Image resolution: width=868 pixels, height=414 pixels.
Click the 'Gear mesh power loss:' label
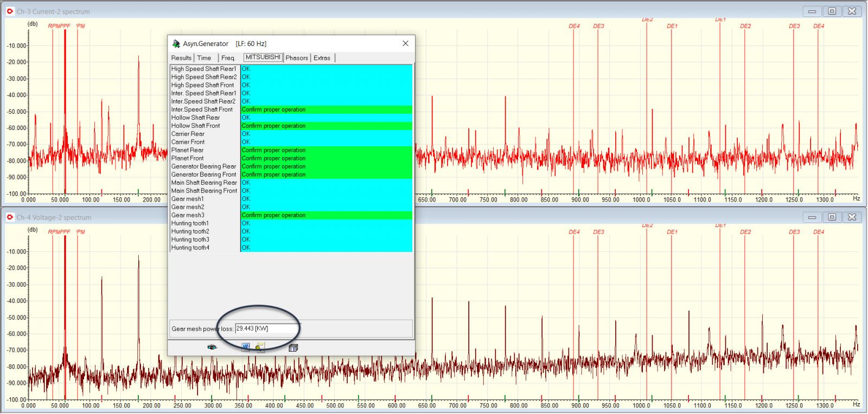[202, 329]
